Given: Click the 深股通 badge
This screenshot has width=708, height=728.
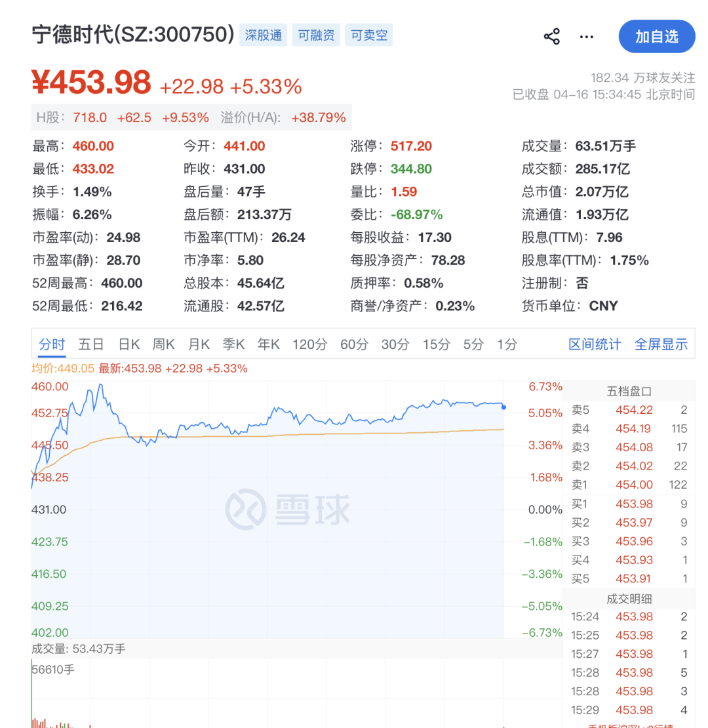Looking at the screenshot, I should [264, 35].
